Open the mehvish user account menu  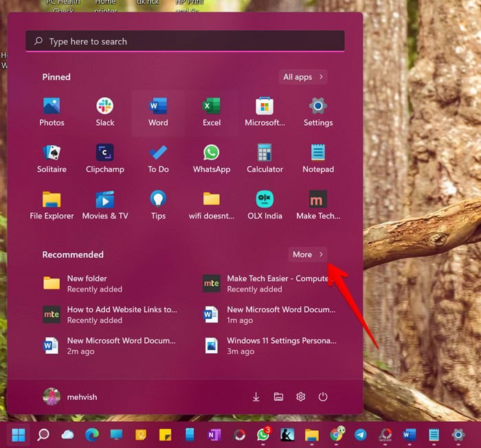click(x=70, y=396)
